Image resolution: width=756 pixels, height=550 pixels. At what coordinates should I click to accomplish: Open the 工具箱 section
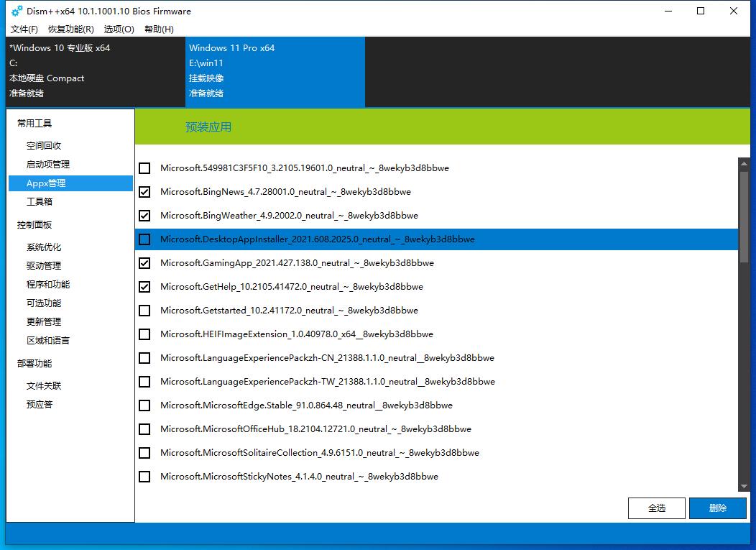point(40,202)
